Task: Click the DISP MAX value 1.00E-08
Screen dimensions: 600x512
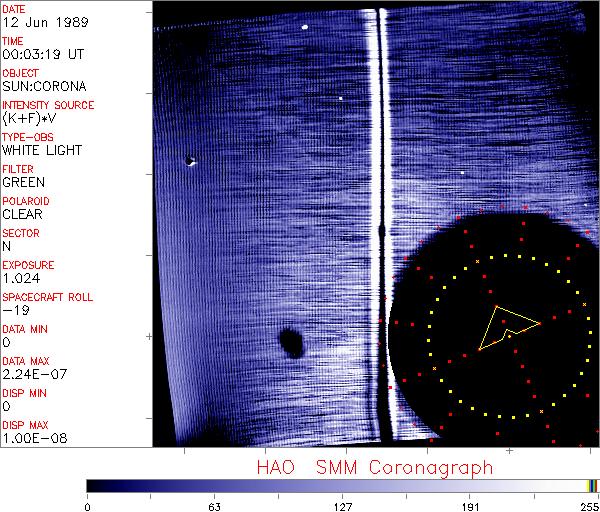Action: pyautogui.click(x=33, y=438)
